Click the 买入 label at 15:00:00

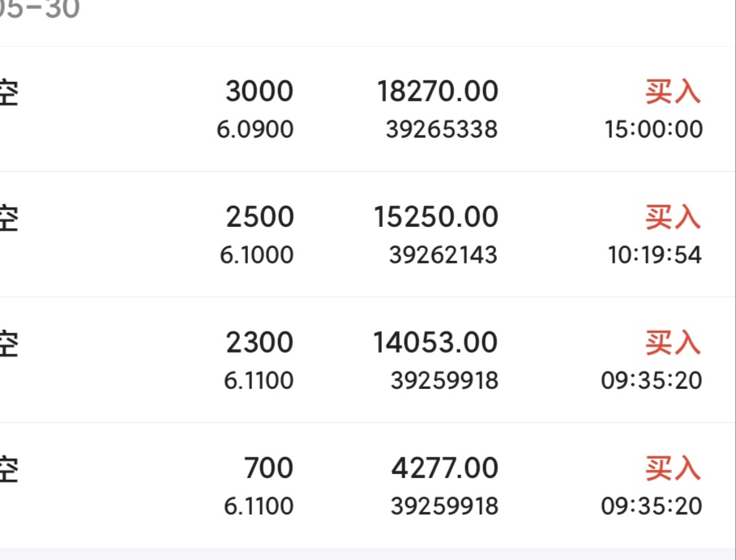pyautogui.click(x=673, y=92)
